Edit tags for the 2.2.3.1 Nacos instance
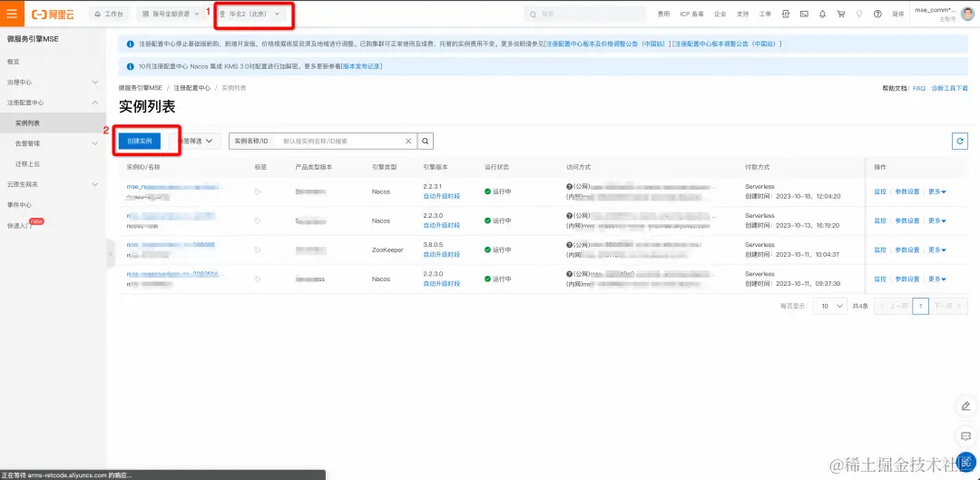The width and height of the screenshot is (980, 480). pos(258,191)
